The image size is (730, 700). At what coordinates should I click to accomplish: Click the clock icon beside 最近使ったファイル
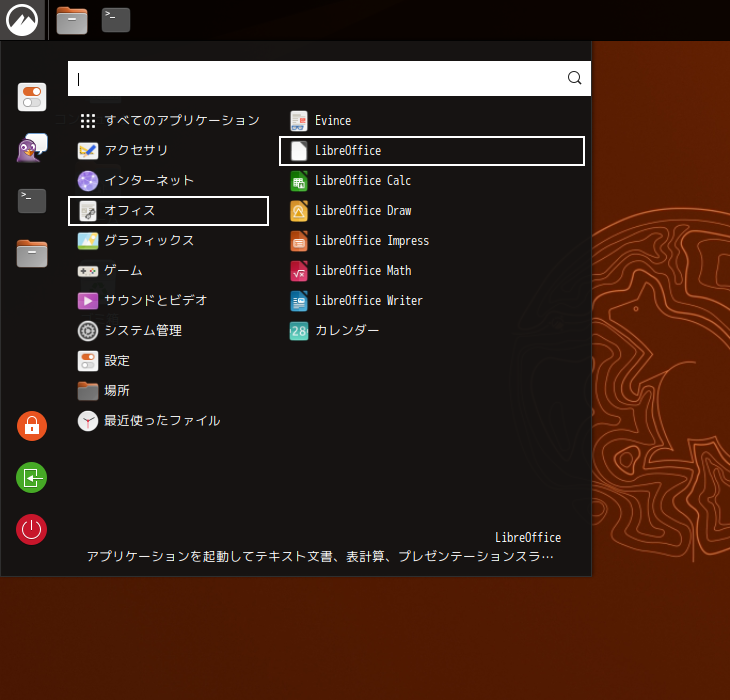point(88,421)
